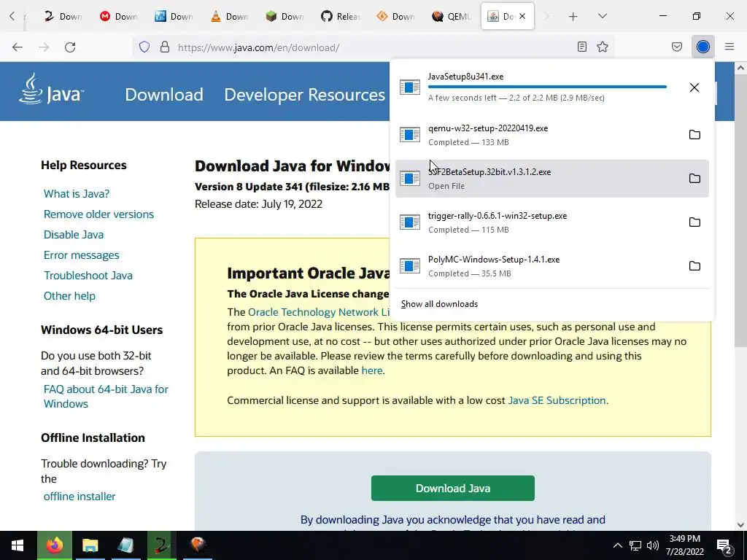The height and width of the screenshot is (560, 747).
Task: Click the taskbar clock showing 3:49 PM
Action: click(x=684, y=545)
